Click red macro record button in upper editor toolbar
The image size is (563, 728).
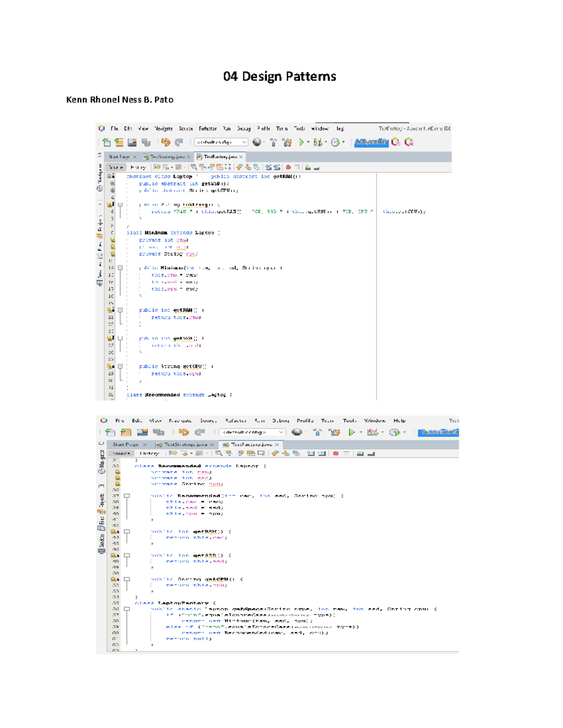tap(288, 167)
